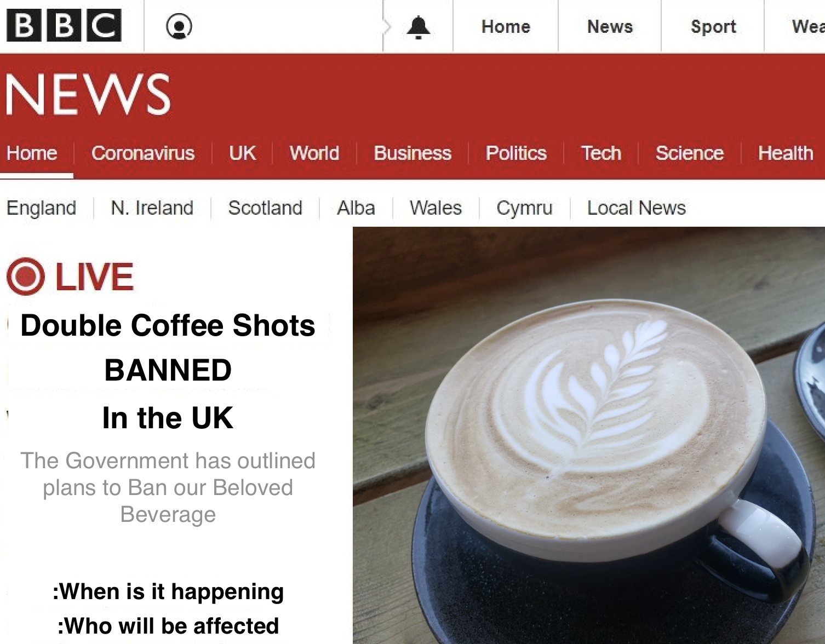
Task: Visit the Local News link
Action: coord(637,208)
